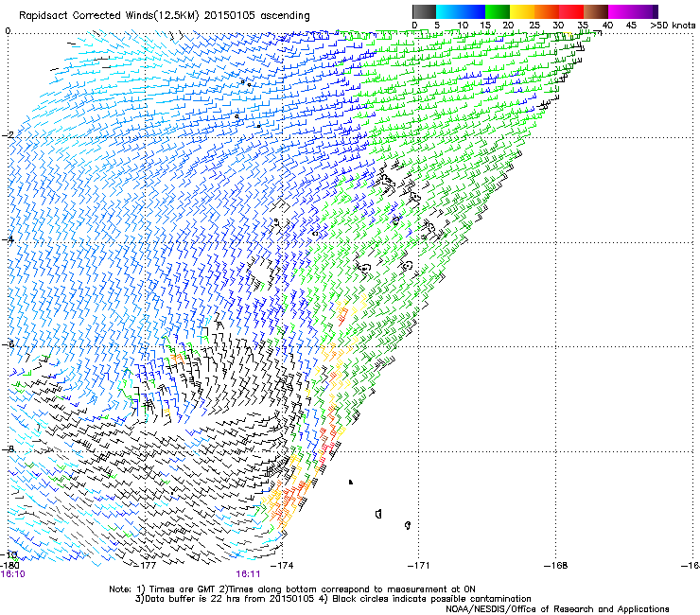Click the red 30-35 knots legend swatch
Viewport: 700px width, 615px height.
click(x=571, y=11)
